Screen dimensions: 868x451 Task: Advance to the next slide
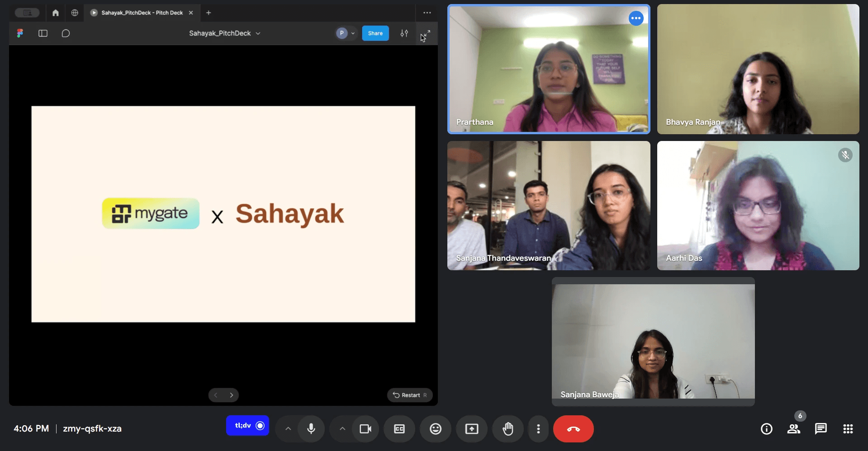[232, 395]
